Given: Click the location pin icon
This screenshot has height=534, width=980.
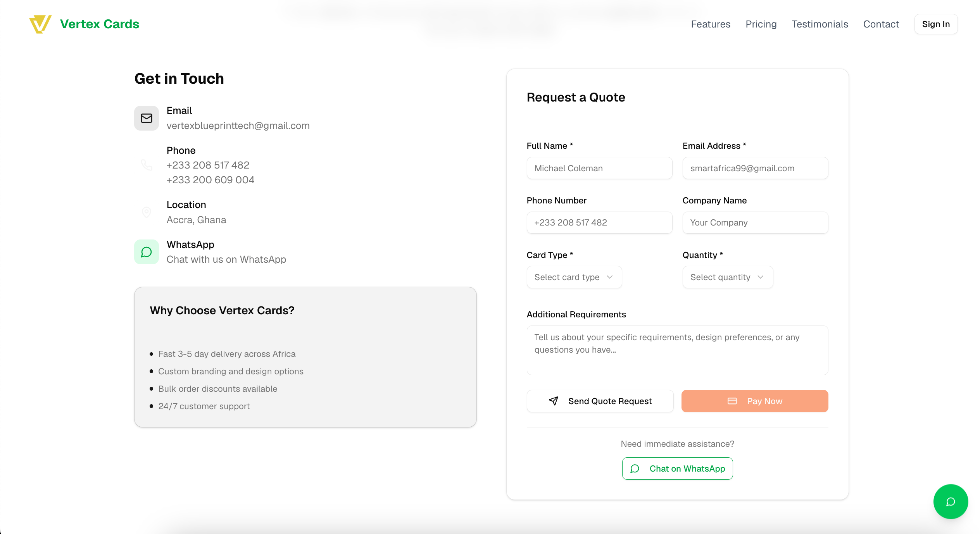Looking at the screenshot, I should (146, 212).
